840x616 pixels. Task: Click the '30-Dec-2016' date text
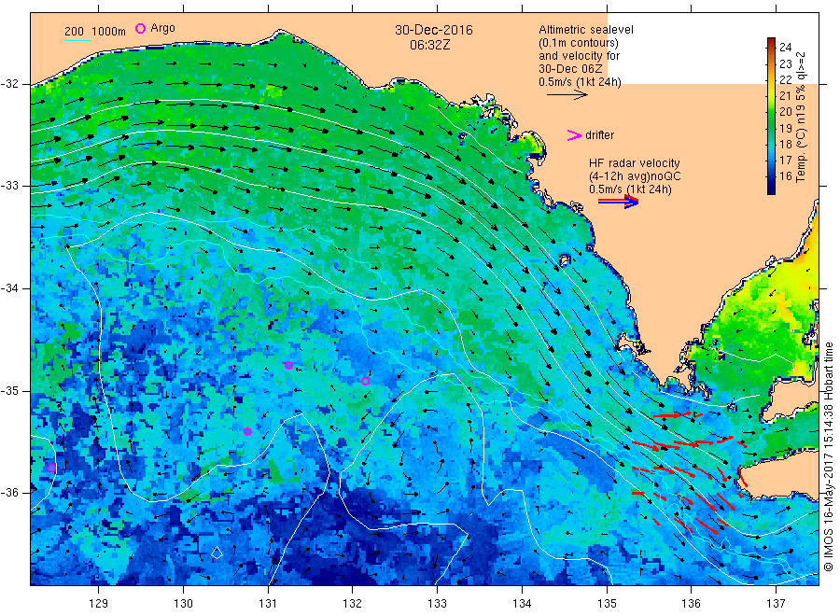pos(434,30)
